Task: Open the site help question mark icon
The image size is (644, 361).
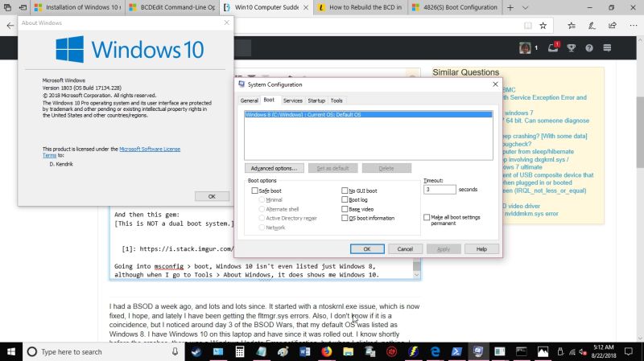Action: coord(589,48)
